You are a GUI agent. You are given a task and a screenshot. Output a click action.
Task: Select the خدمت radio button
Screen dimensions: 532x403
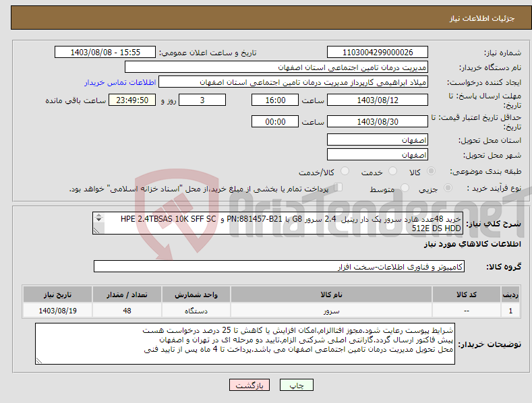pos(392,171)
